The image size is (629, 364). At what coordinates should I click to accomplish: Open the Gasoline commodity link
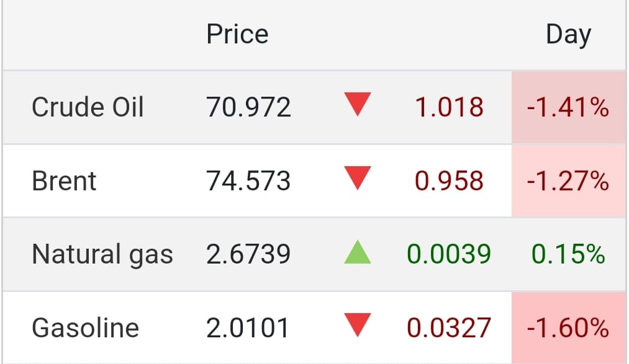(85, 328)
